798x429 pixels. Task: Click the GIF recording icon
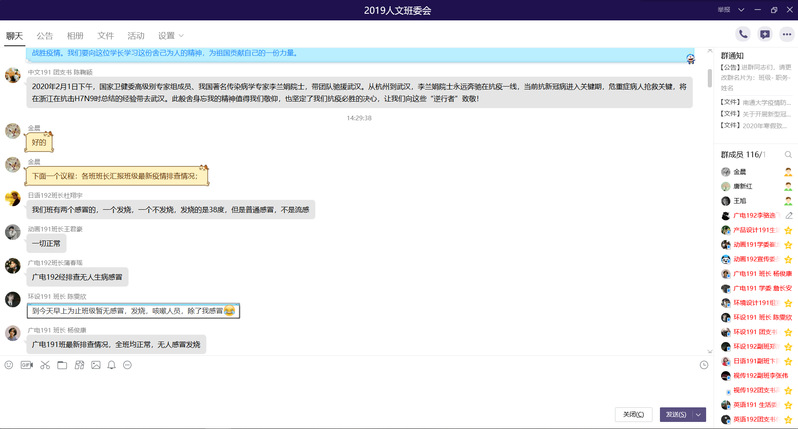pos(27,365)
